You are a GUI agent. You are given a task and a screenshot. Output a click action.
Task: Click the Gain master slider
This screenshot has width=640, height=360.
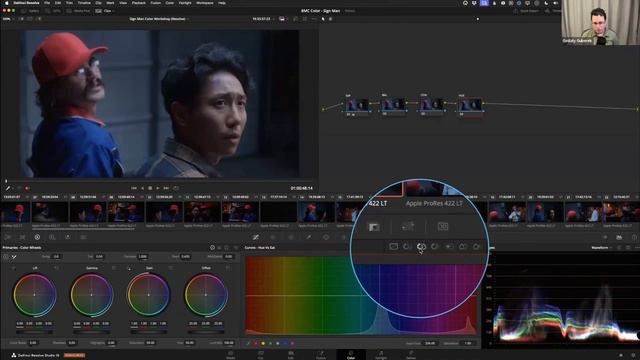[149, 332]
